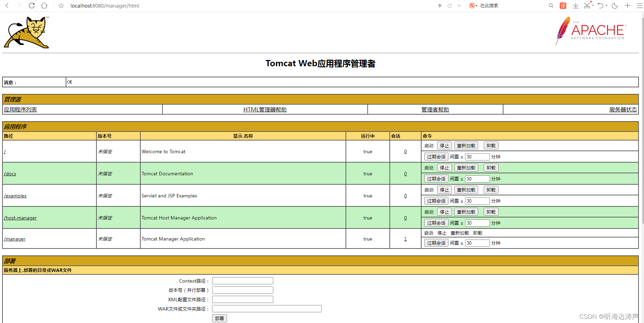Image resolution: width=644 pixels, height=323 pixels.
Task: Expand the address bar dropdown chevron
Action: pos(459,6)
